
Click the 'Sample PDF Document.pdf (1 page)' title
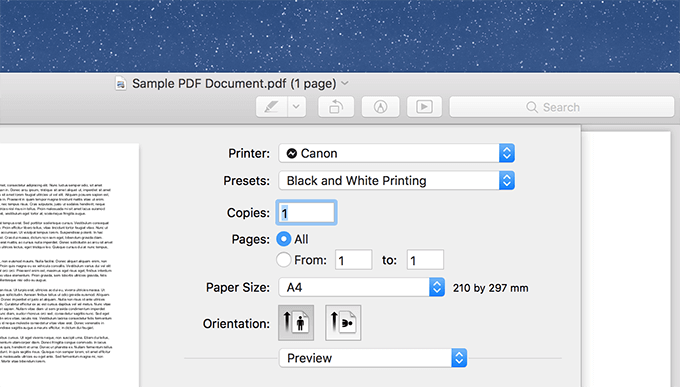pos(234,83)
